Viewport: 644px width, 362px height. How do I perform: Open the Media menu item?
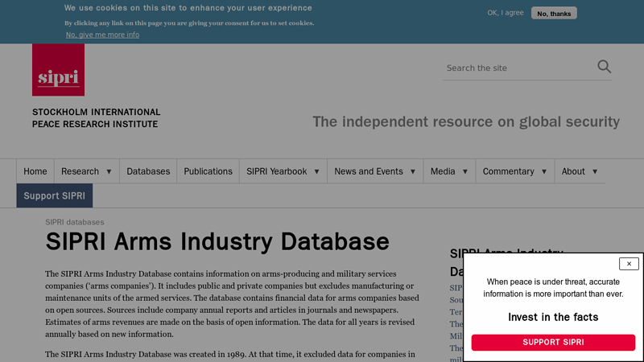(443, 171)
